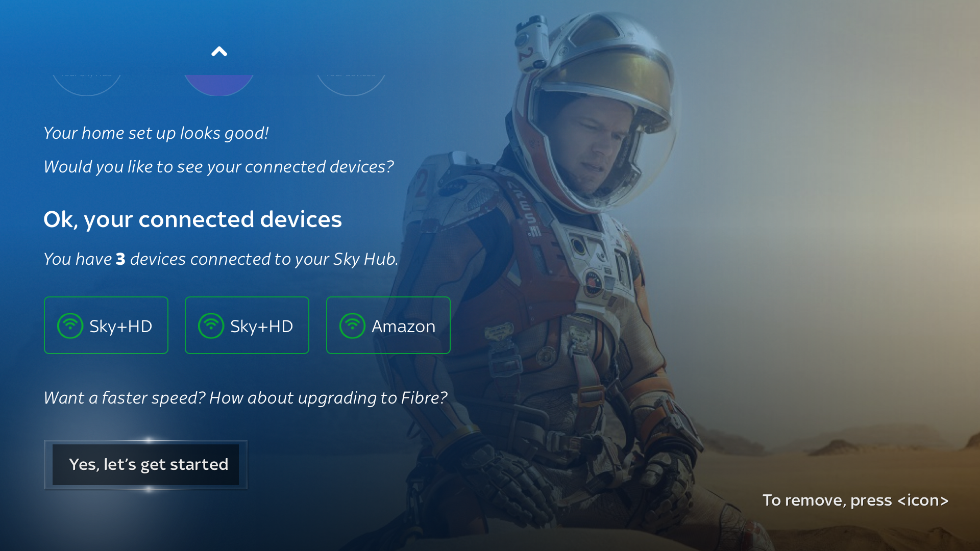
Task: Select the second Sky+HD device label
Action: (x=261, y=327)
